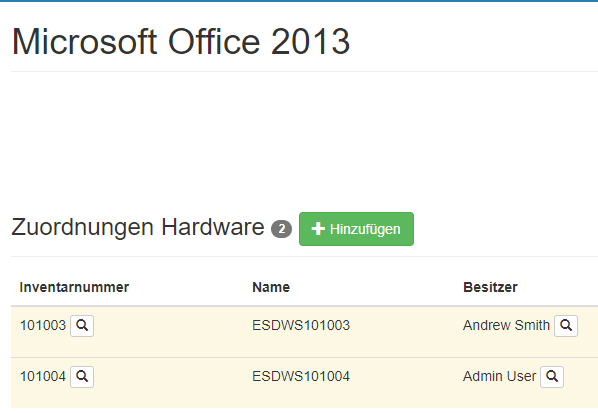Click the Microsoft Office 2013 page title
This screenshot has height=413, width=598.
point(181,42)
